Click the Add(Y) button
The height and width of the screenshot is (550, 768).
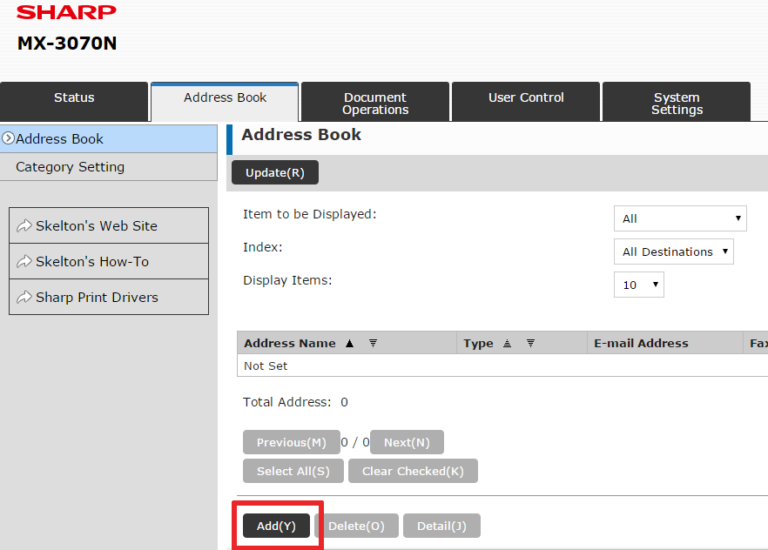click(x=276, y=526)
